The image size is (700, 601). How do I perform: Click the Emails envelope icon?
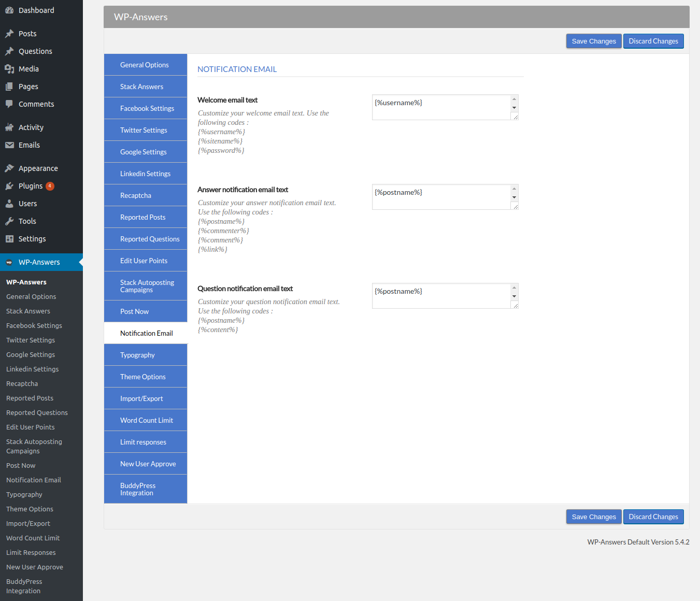coord(9,145)
